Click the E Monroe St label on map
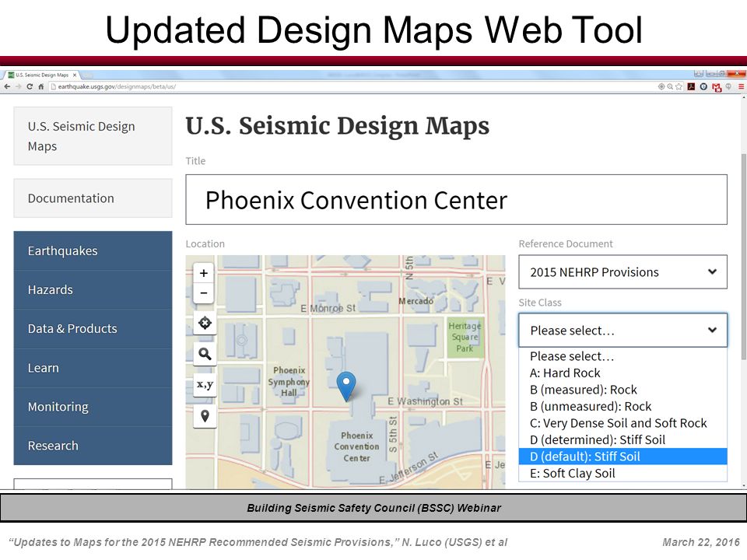The height and width of the screenshot is (560, 747). pyautogui.click(x=328, y=308)
